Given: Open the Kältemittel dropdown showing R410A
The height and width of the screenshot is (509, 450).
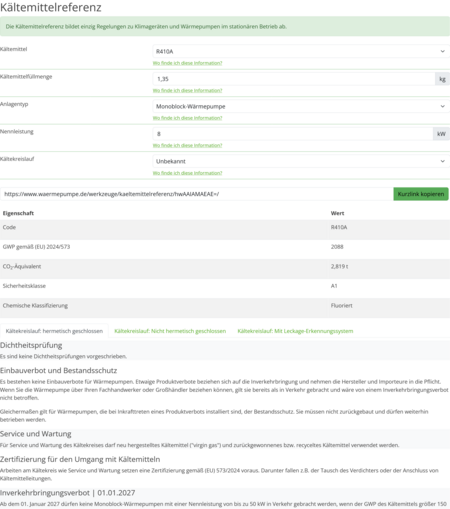Looking at the screenshot, I should pyautogui.click(x=301, y=51).
